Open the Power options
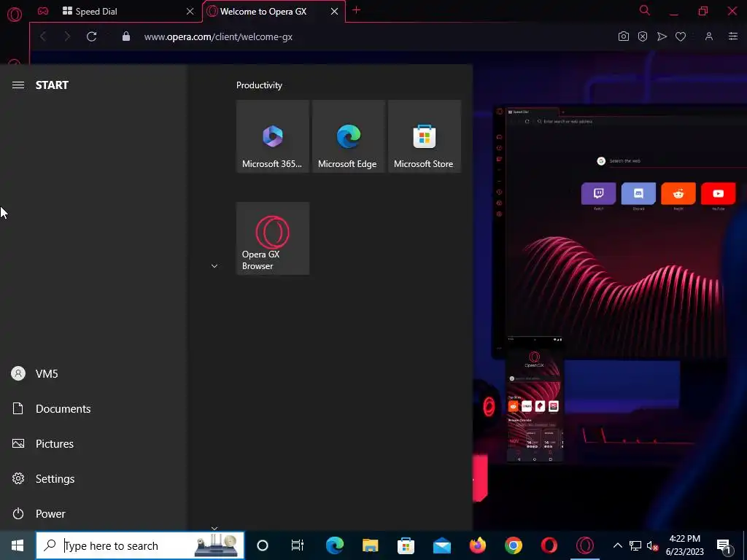 click(93, 513)
